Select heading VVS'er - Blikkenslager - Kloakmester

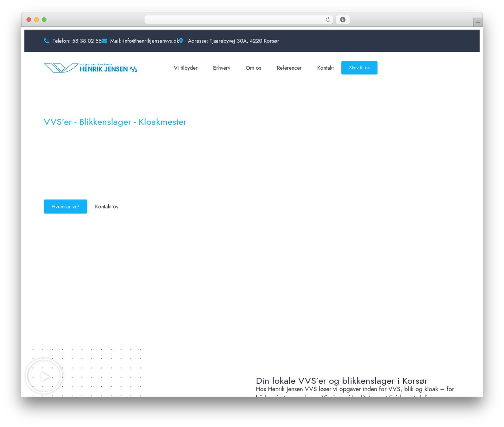(x=115, y=122)
